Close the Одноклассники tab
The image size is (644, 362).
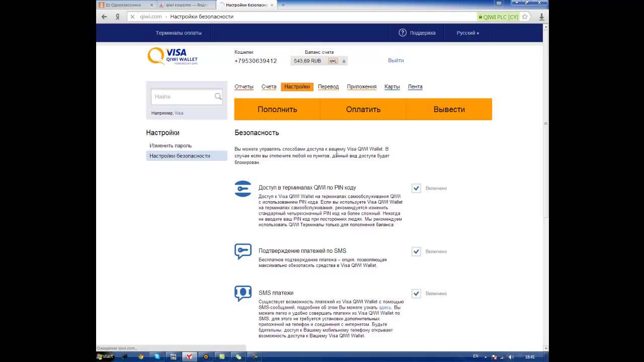click(151, 5)
